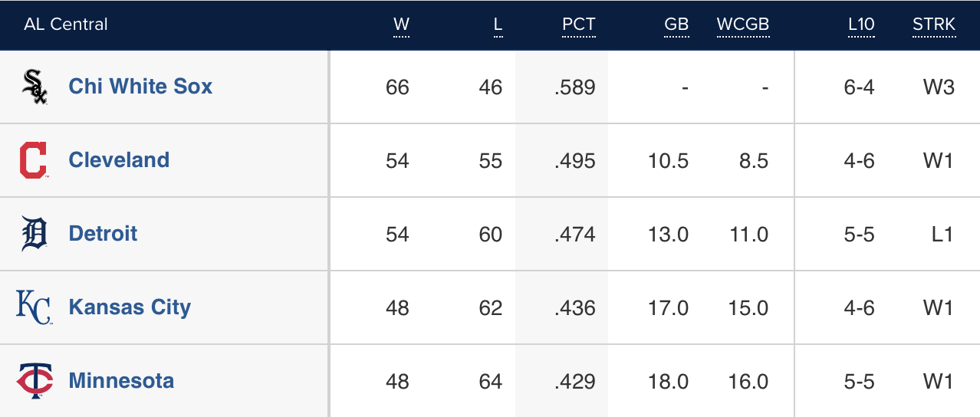The height and width of the screenshot is (417, 980).
Task: Click the Chicago White Sox logo icon
Action: pyautogui.click(x=35, y=87)
